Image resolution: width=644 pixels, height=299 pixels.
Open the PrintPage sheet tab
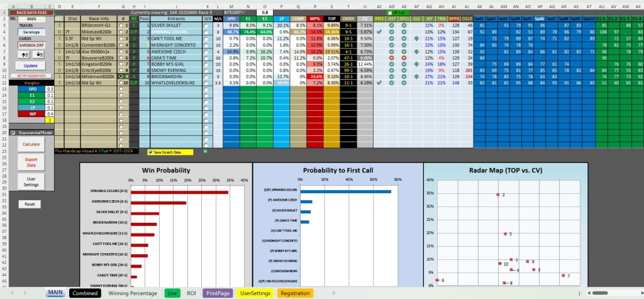tap(218, 293)
